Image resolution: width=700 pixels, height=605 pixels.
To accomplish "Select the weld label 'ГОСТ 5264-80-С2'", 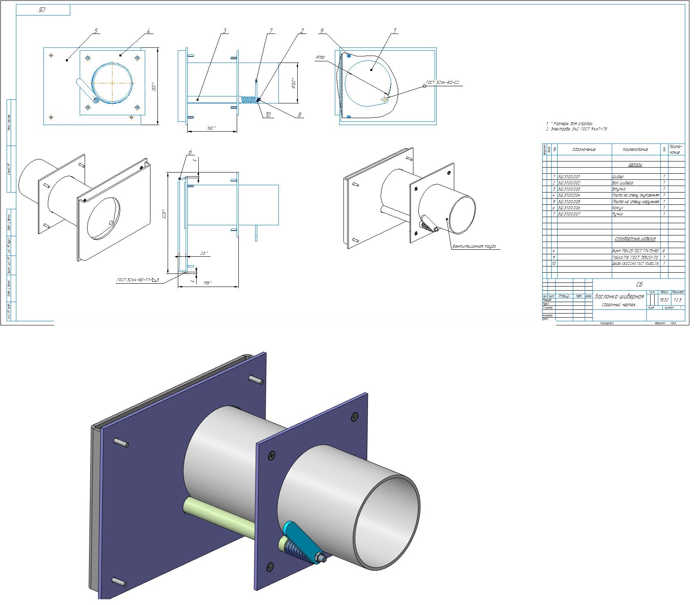I will click(x=442, y=83).
